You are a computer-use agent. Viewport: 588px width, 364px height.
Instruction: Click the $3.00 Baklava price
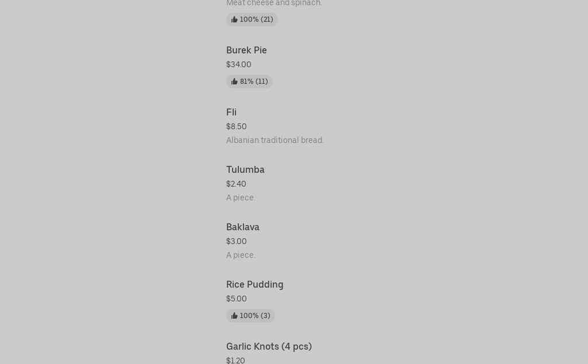237,242
